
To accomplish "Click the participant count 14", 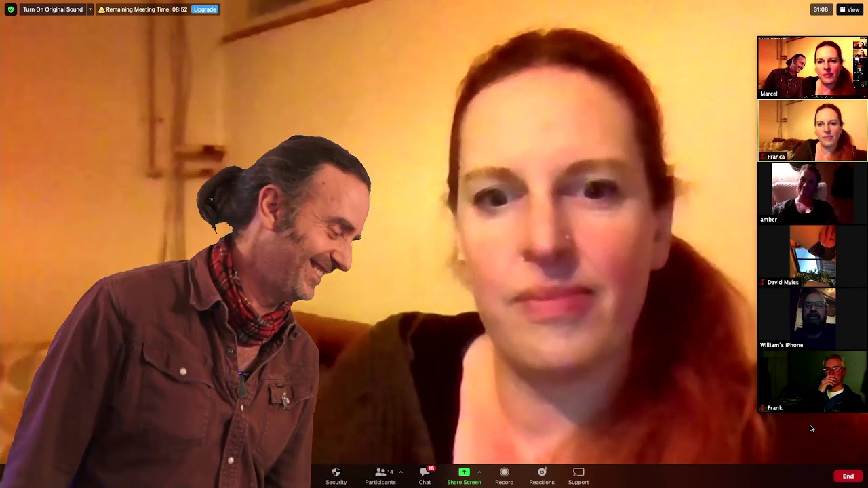I will coord(390,472).
